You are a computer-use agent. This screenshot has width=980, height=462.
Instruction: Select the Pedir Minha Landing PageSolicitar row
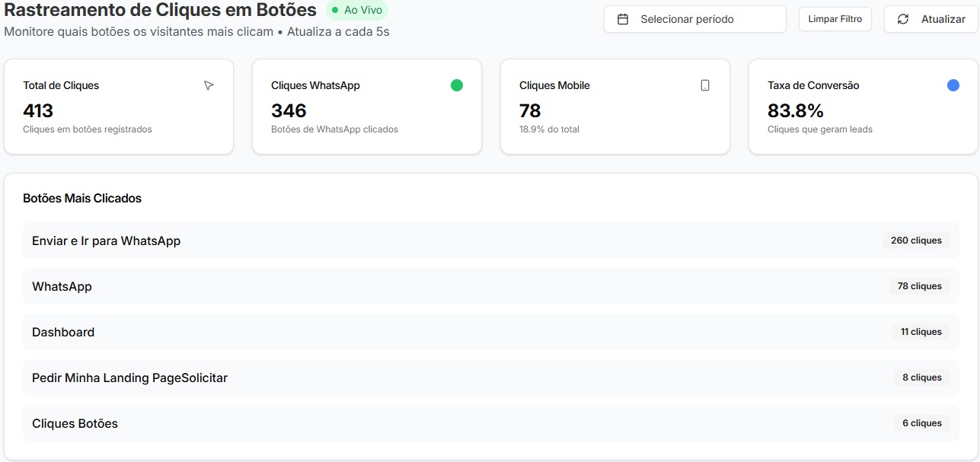(491, 378)
